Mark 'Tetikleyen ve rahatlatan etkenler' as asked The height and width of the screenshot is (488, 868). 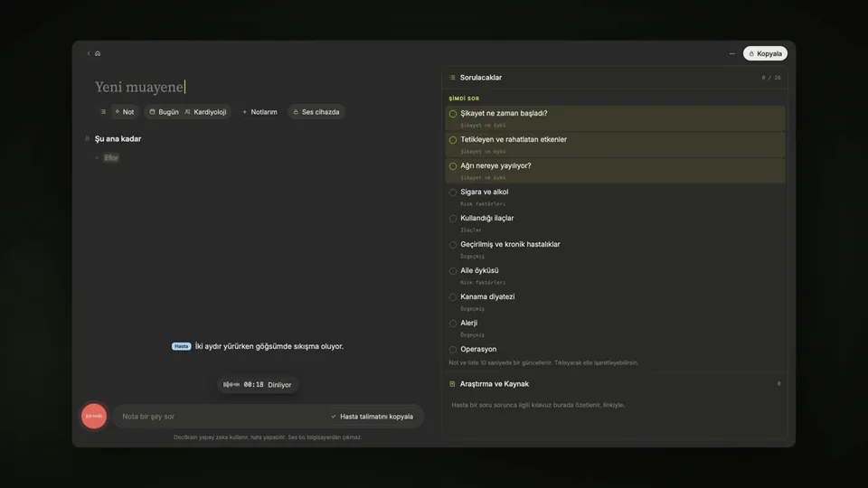pyautogui.click(x=453, y=140)
